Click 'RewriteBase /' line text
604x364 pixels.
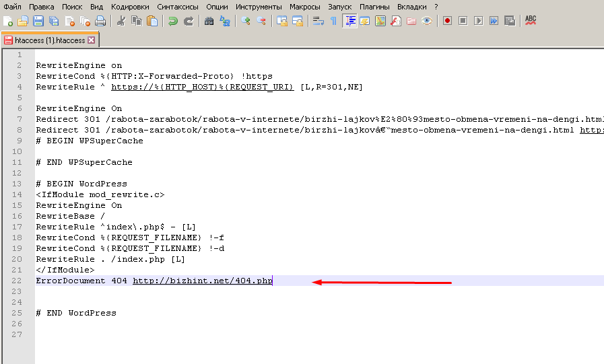(x=70, y=216)
